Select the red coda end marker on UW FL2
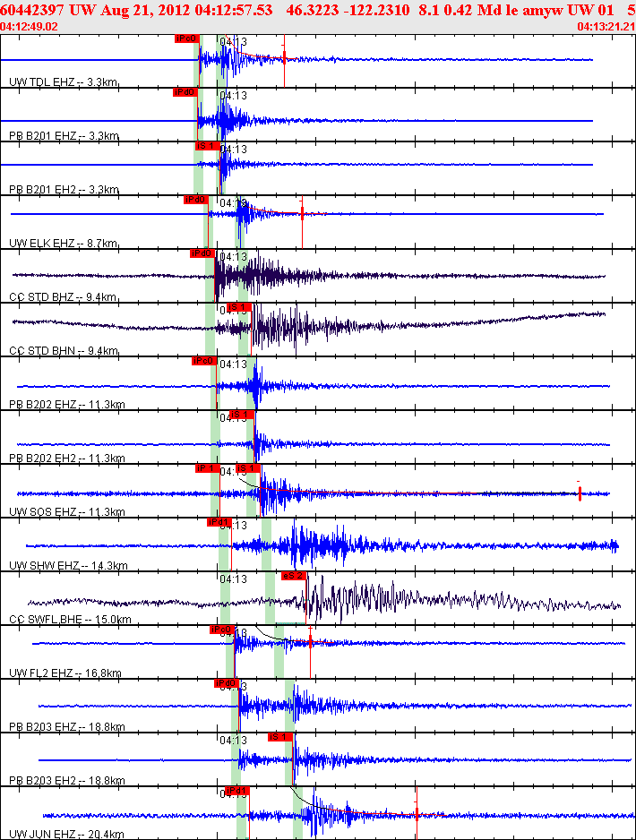The width and height of the screenshot is (636, 840). [x=310, y=641]
